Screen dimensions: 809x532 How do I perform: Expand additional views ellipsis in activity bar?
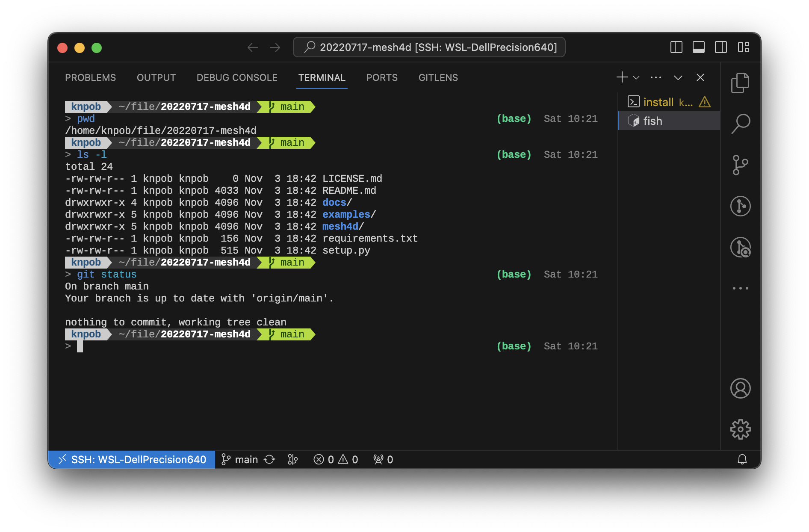pyautogui.click(x=740, y=288)
